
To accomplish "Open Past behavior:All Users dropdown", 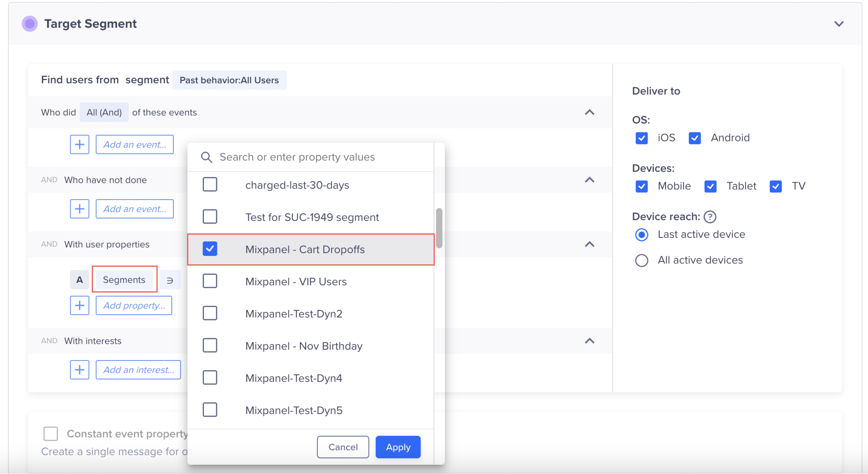I will 229,80.
